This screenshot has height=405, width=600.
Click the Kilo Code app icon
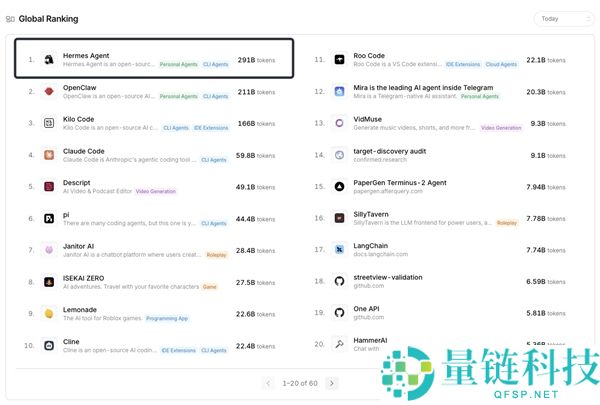[49, 123]
